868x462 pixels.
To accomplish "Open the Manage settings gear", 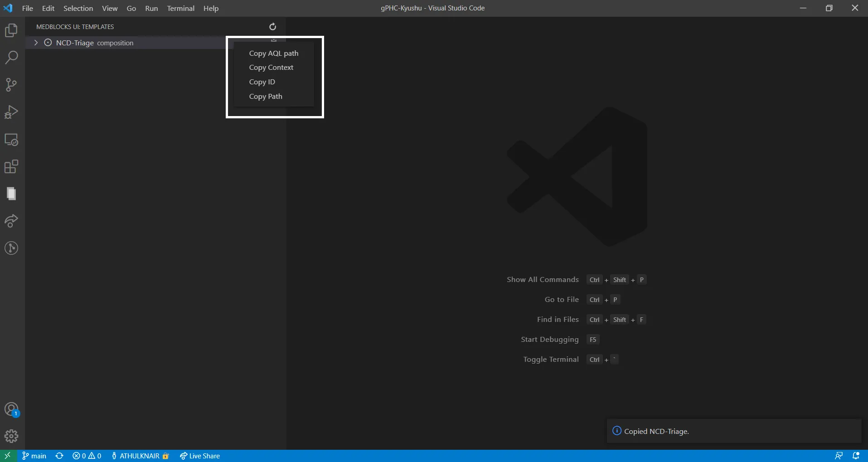I will 11,436.
